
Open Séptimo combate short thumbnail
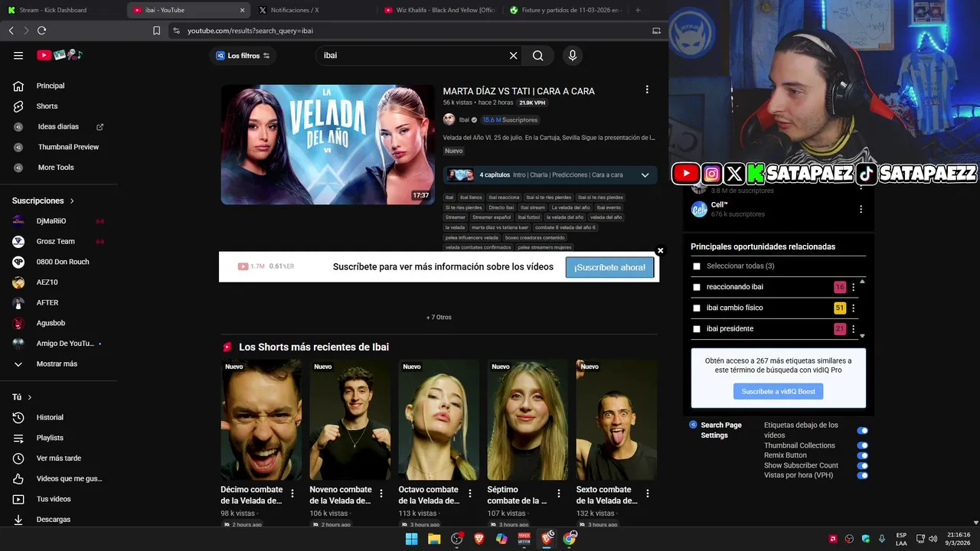pyautogui.click(x=528, y=419)
